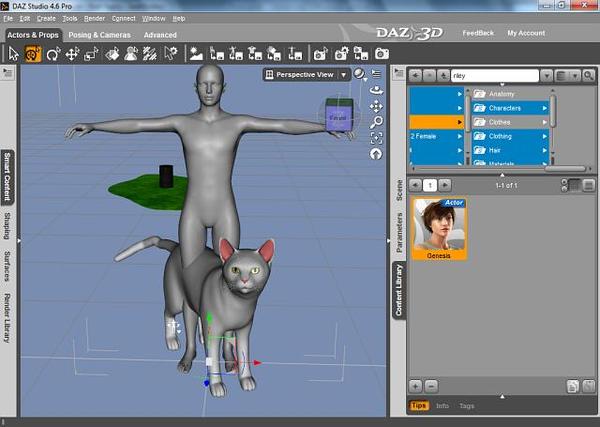This screenshot has width=600, height=427.
Task: Open the draw style sphere dropdown
Action: pos(360,74)
